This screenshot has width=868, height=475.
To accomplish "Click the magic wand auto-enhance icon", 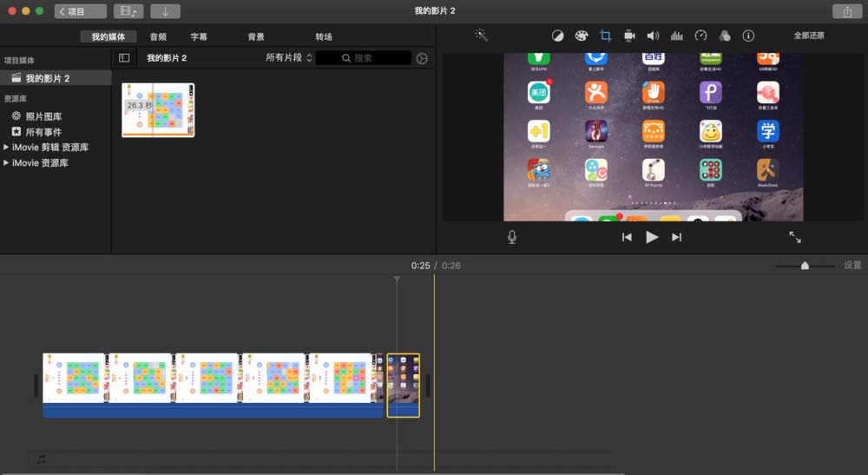I will 481,36.
